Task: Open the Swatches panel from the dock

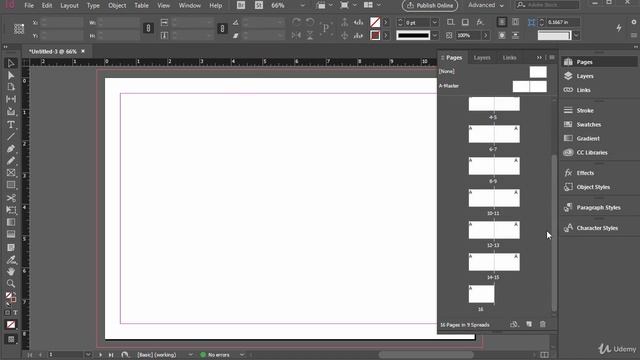Action: click(588, 124)
